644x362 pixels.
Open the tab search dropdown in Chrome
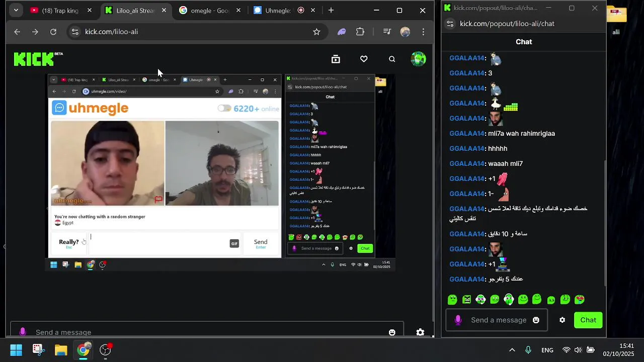tap(16, 10)
